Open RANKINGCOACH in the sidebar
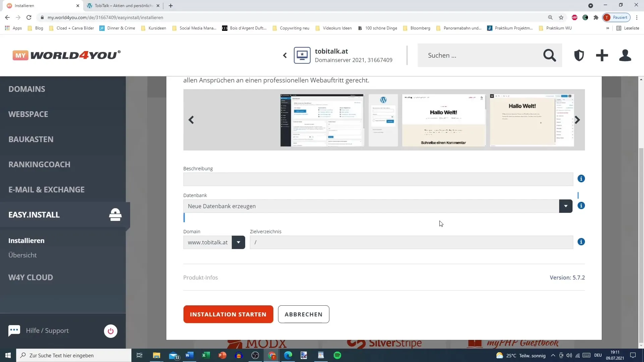Screen dimensions: 644x362 (39, 164)
